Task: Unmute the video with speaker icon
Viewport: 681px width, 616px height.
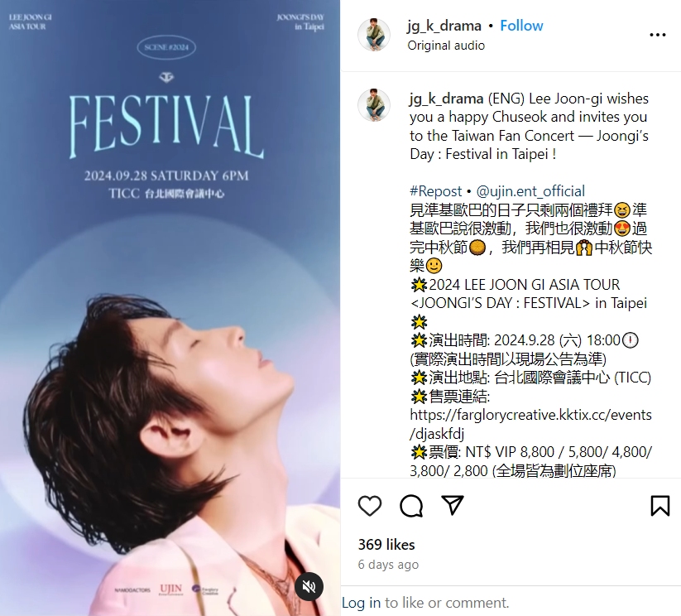Action: click(309, 587)
